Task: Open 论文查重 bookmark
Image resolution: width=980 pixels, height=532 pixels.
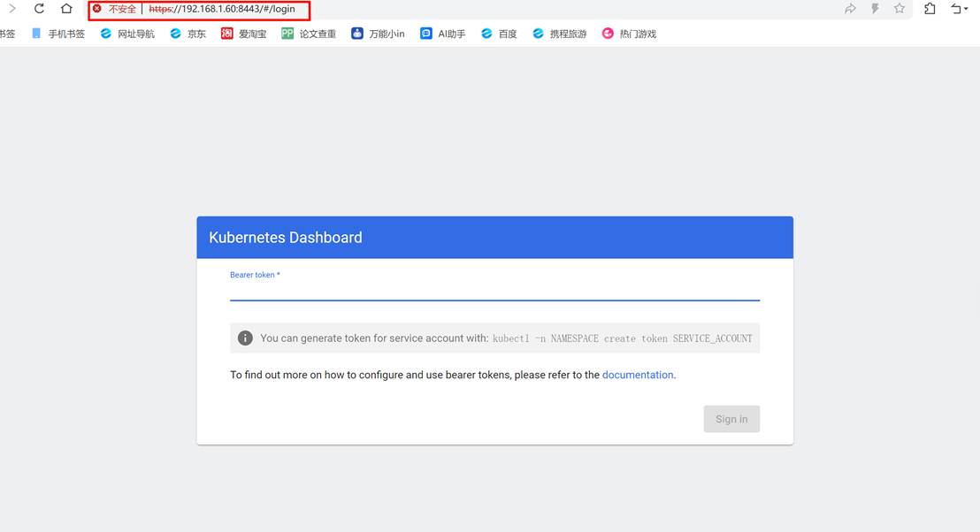Action: tap(309, 34)
